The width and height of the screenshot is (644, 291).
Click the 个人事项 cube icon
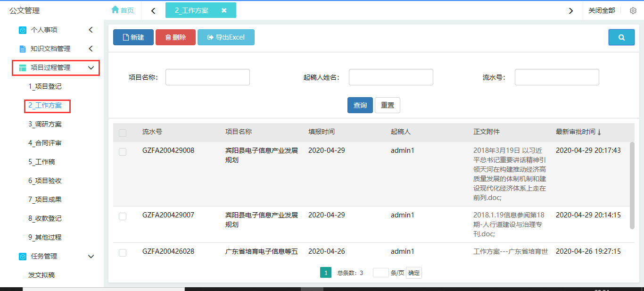click(x=23, y=30)
